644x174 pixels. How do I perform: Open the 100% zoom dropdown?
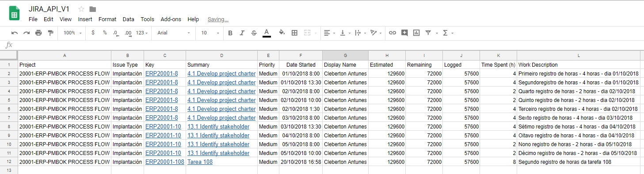pyautogui.click(x=72, y=33)
